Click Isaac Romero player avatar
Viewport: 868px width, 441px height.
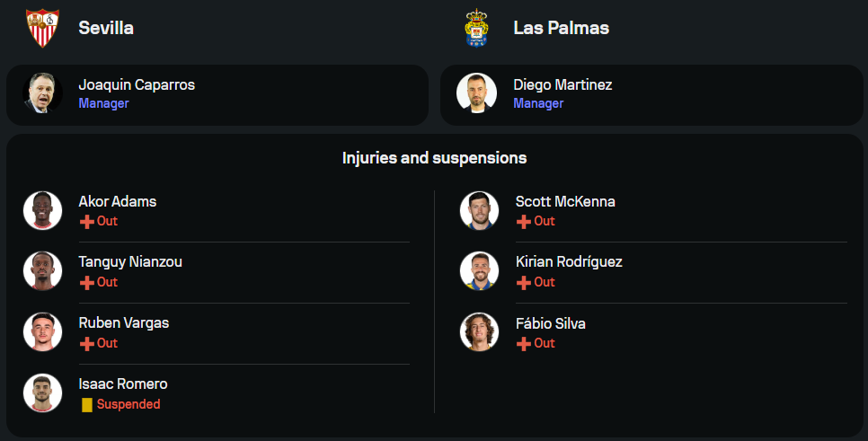[42, 393]
